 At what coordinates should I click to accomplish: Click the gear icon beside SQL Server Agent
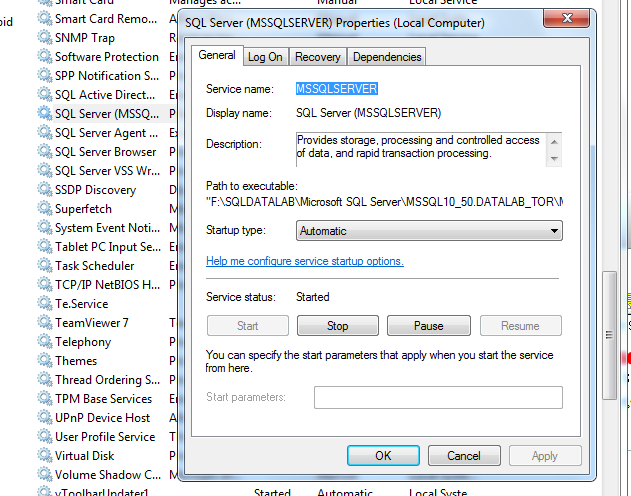coord(45,133)
